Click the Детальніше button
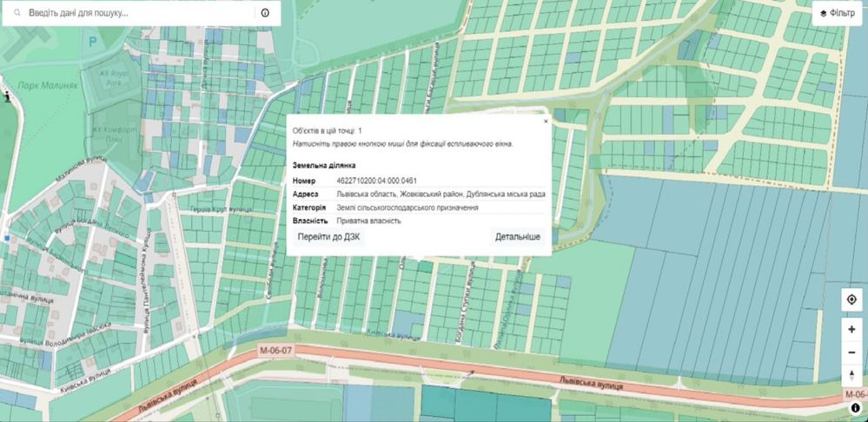 click(518, 237)
